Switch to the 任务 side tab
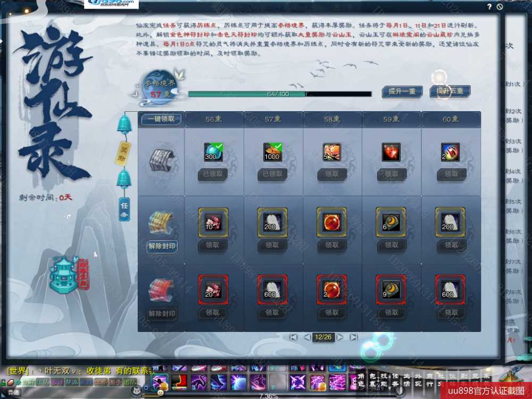Viewport: 532px width, 399px height. pos(124,209)
